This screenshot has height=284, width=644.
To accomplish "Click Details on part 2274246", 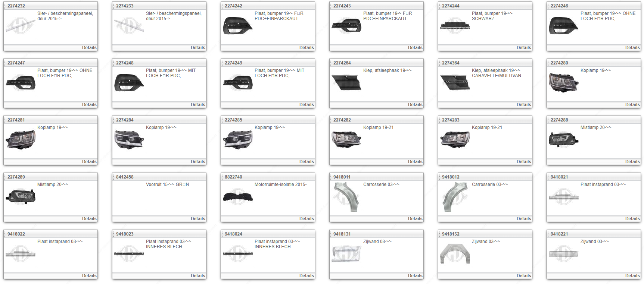I will pyautogui.click(x=632, y=48).
